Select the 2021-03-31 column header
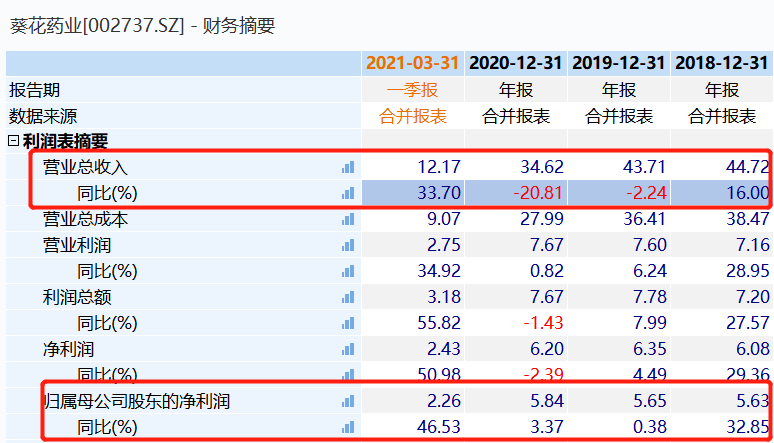The height and width of the screenshot is (443, 774). pyautogui.click(x=413, y=63)
